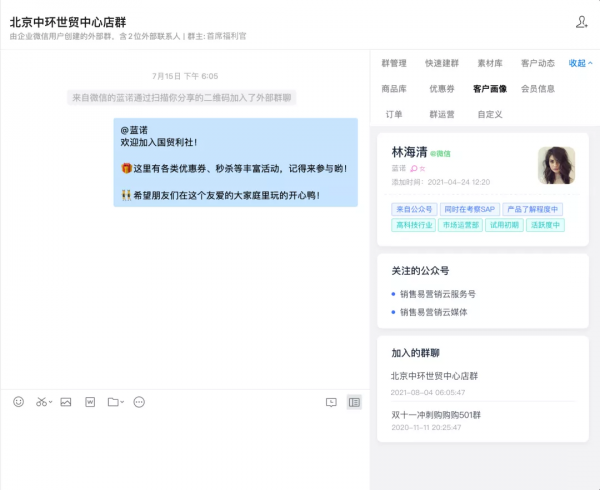Click 添加时间 2021-04-24 12:20

click(x=440, y=182)
